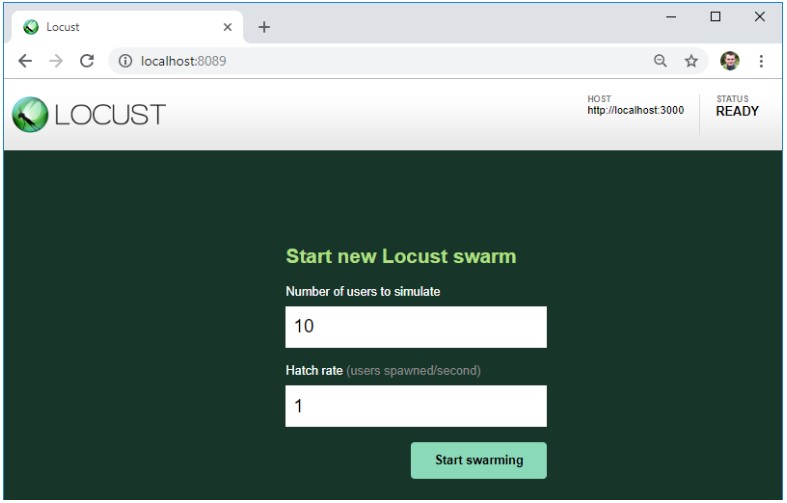
Task: Go back using the browser back arrow
Action: pos(25,61)
